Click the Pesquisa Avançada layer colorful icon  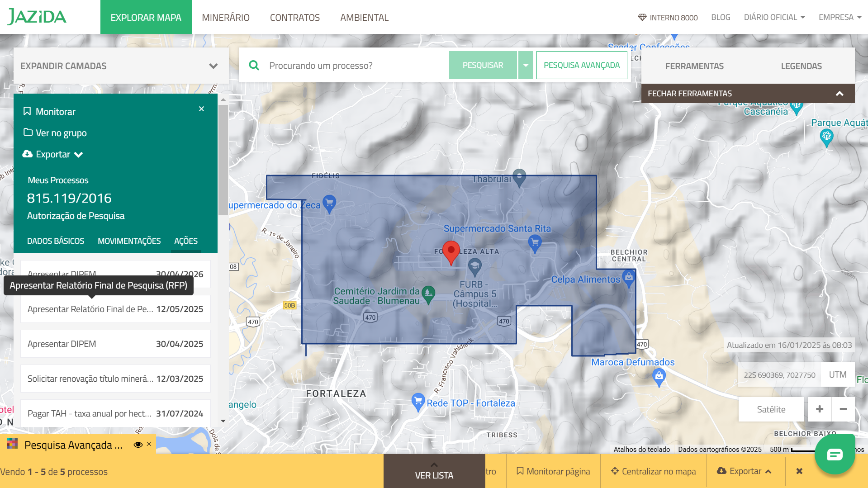coord(12,444)
